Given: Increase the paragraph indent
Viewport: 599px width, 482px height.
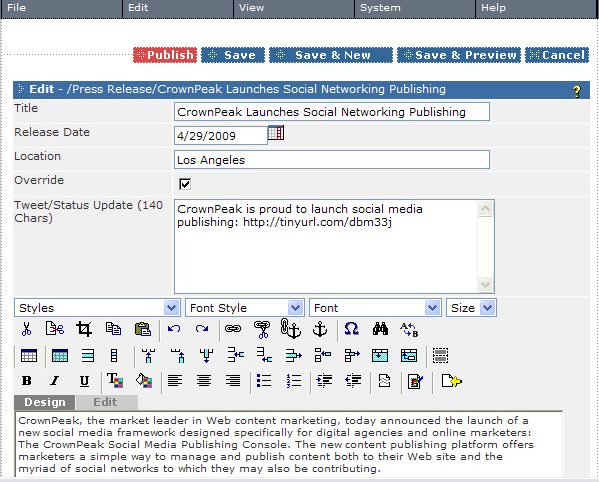Looking at the screenshot, I should [324, 380].
